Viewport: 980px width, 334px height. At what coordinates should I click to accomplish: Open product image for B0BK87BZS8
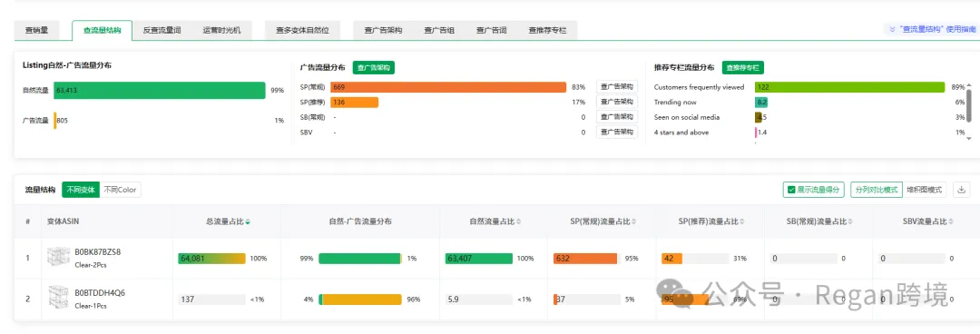coord(58,257)
